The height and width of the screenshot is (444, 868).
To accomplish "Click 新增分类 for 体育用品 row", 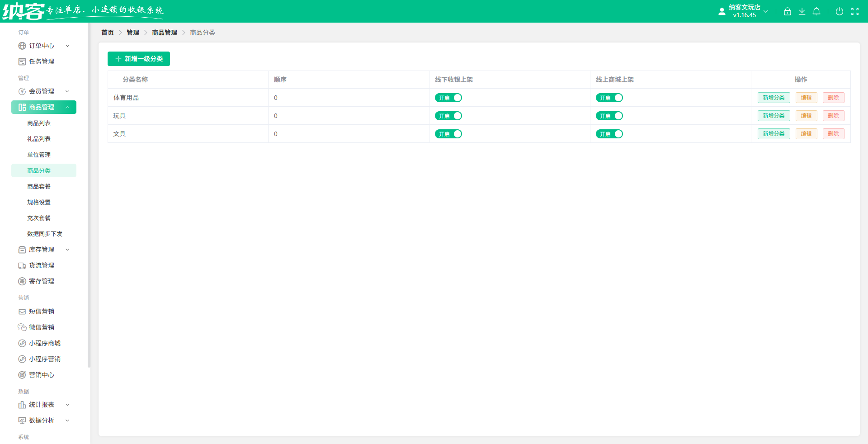I will (774, 98).
